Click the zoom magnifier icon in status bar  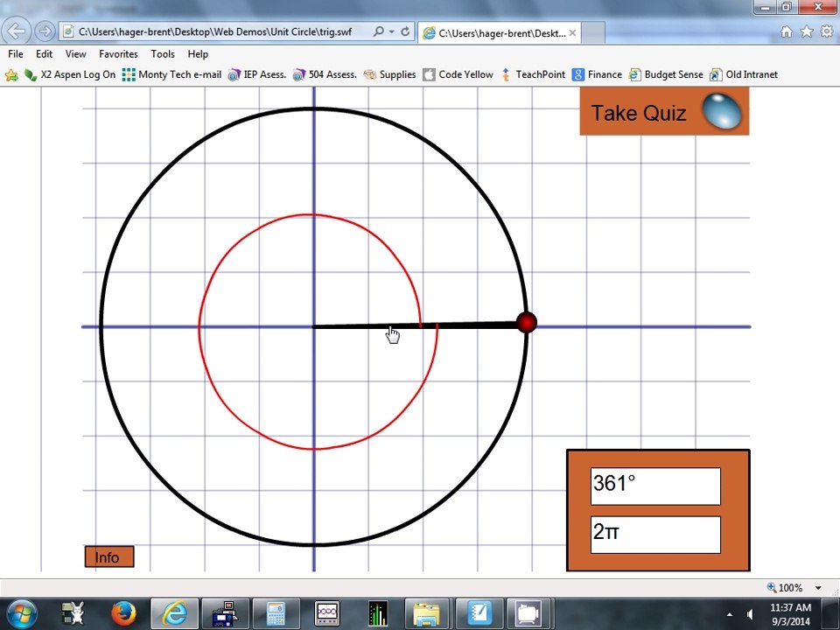[x=772, y=587]
